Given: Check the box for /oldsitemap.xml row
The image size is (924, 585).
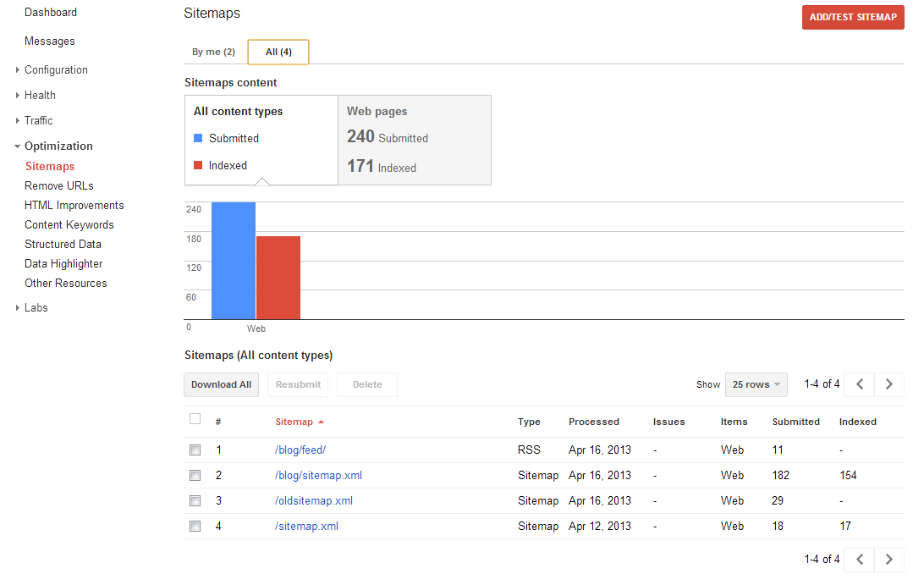Looking at the screenshot, I should tap(195, 500).
